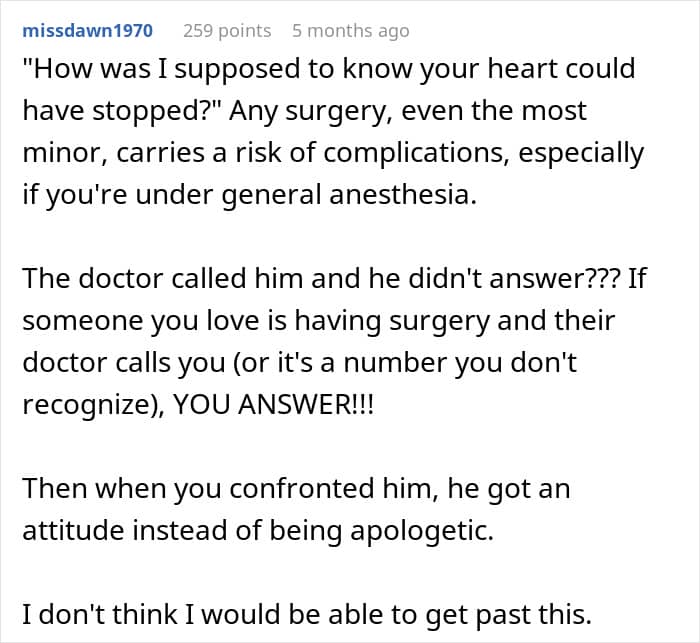Click the word "complications" in first paragraph
The width and height of the screenshot is (700, 643).
[x=416, y=153]
